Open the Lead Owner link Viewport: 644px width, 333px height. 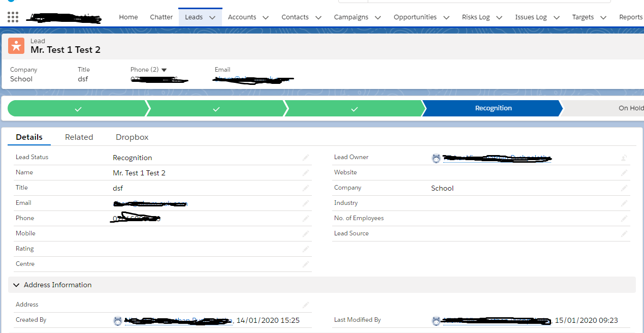[495, 158]
